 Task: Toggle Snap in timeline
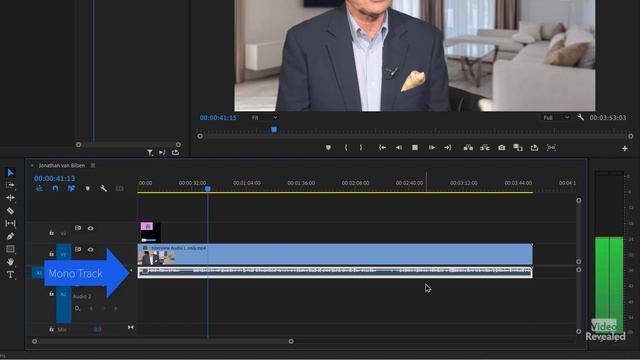click(55, 189)
